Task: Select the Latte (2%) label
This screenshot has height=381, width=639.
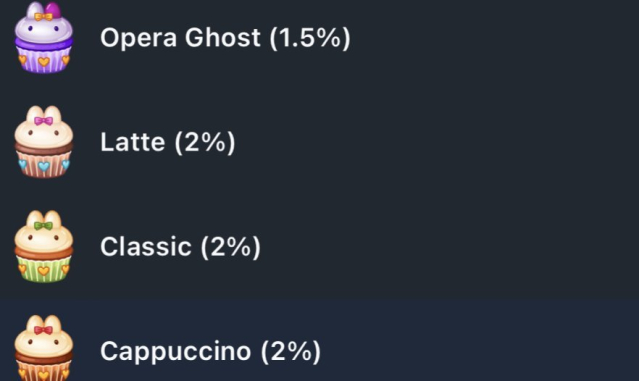Action: pos(168,142)
